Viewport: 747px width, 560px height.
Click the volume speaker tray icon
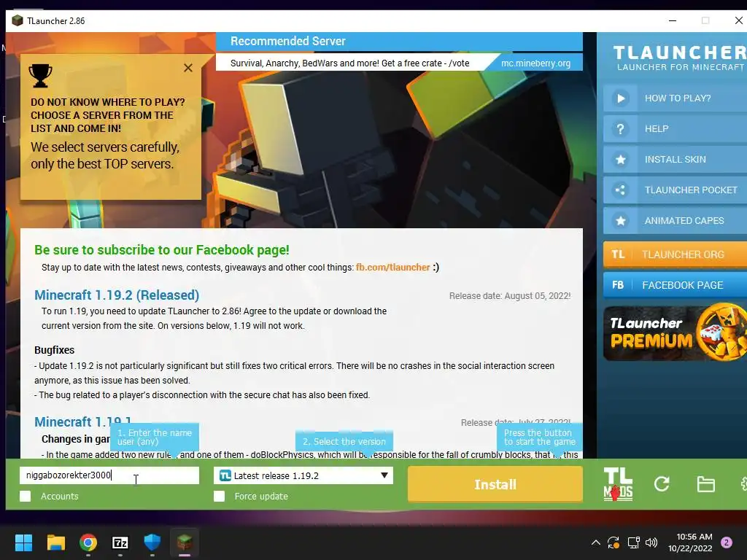coord(651,542)
